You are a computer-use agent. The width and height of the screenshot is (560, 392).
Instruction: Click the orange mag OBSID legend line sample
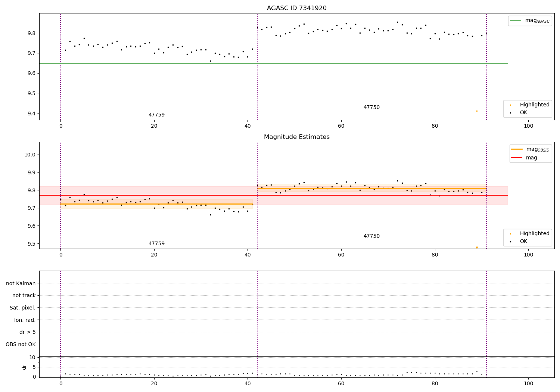point(517,149)
